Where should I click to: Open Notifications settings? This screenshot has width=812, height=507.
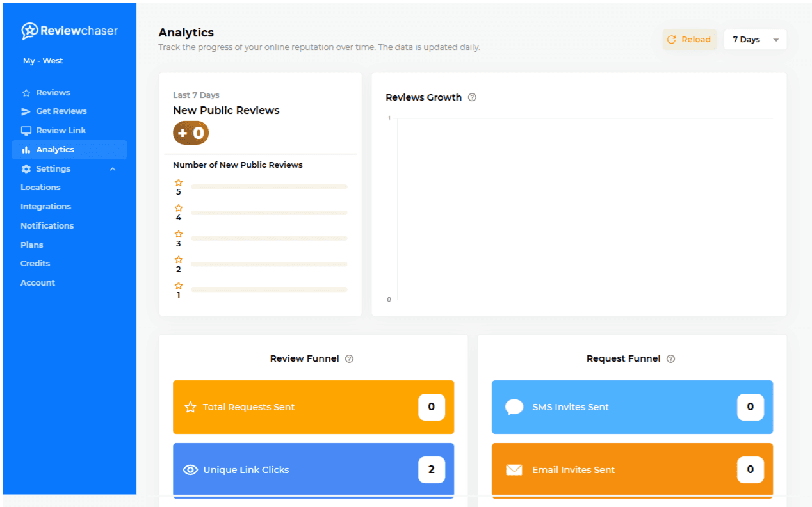click(x=47, y=226)
